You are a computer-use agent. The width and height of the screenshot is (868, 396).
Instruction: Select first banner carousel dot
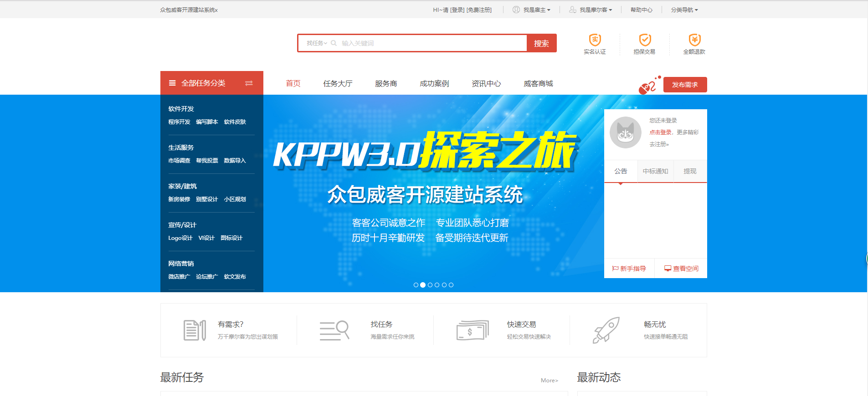(416, 285)
